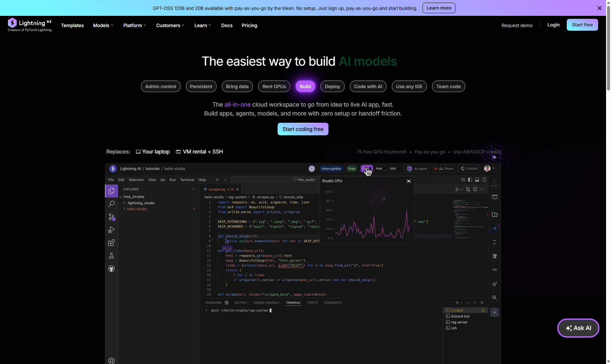Click the Ask AI floating button
611x364 pixels.
tap(578, 328)
